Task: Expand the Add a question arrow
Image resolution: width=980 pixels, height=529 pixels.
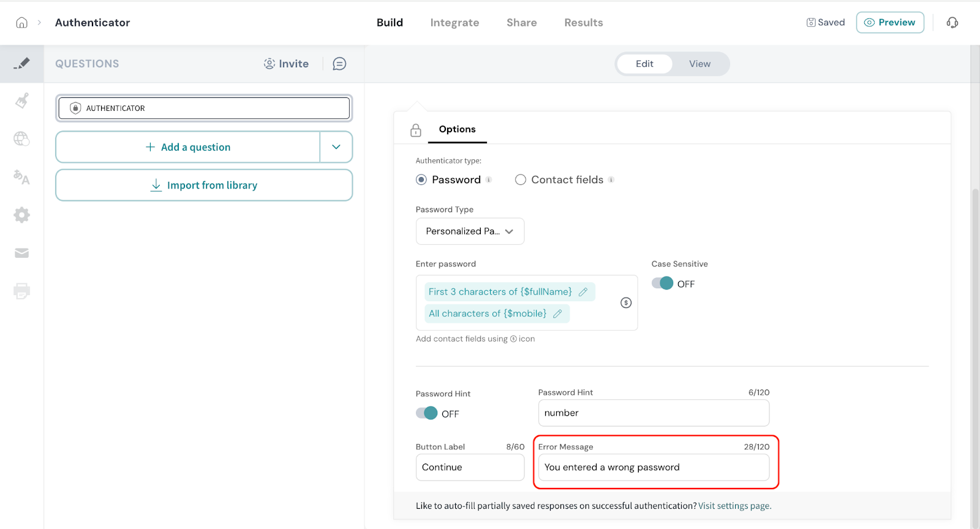Action: click(x=336, y=147)
